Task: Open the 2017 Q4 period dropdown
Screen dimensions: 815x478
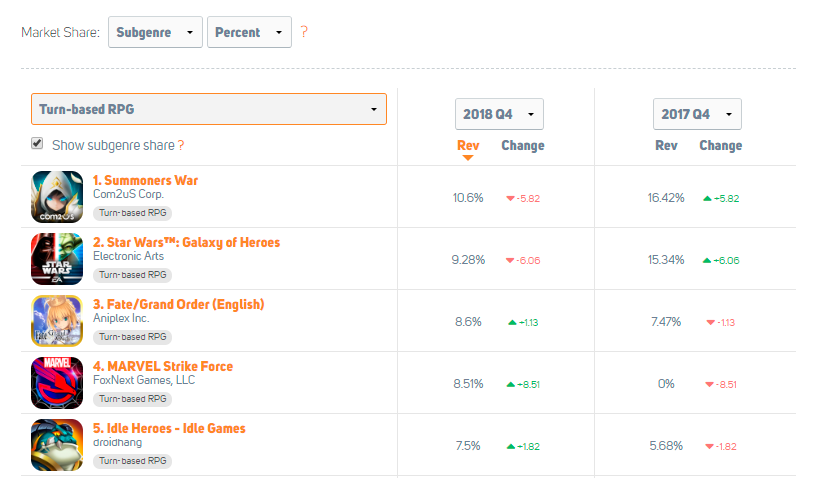Action: pyautogui.click(x=697, y=114)
